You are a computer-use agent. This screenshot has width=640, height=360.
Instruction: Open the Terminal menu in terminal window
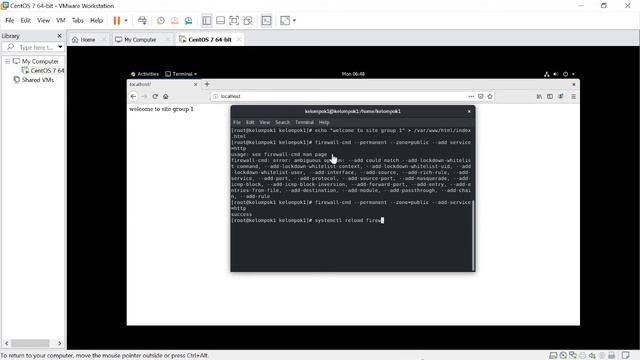coord(304,122)
